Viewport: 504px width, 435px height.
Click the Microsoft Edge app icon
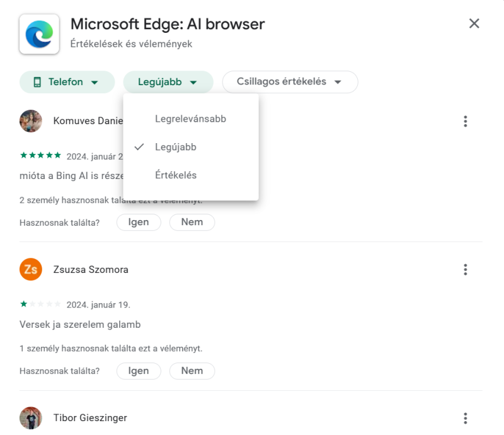(x=39, y=34)
